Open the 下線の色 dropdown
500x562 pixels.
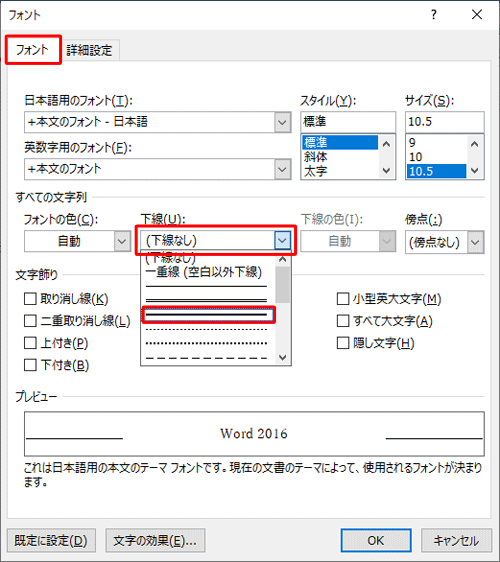(x=387, y=241)
